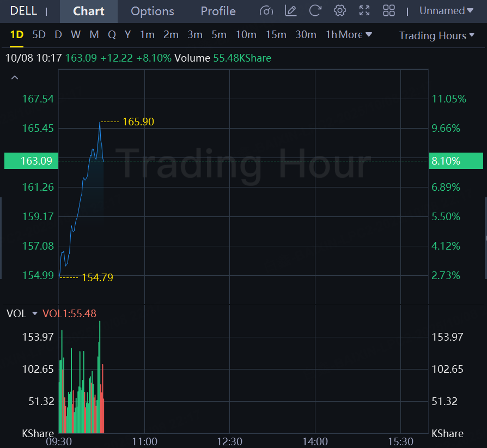487x448 pixels.
Task: Click the 11:00 time axis label
Action: (144, 441)
